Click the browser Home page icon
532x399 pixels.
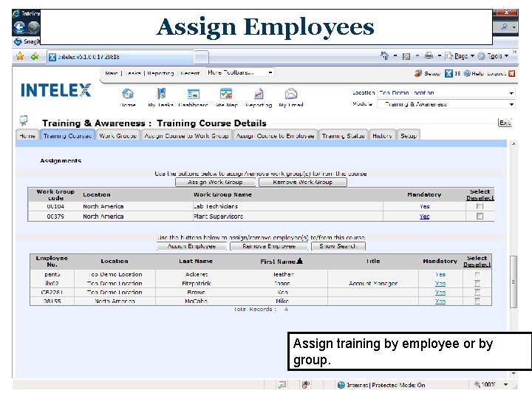coord(384,55)
